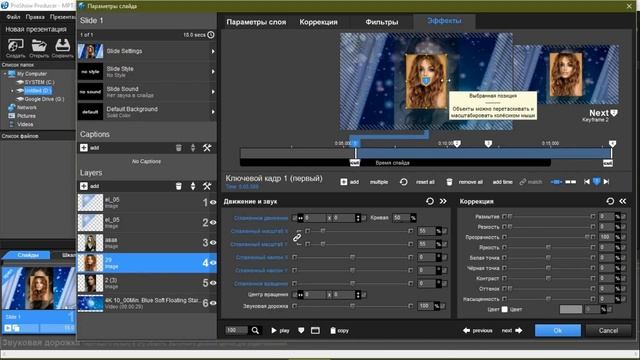
Task: Open Layers tools wrench icon
Action: 207,186
